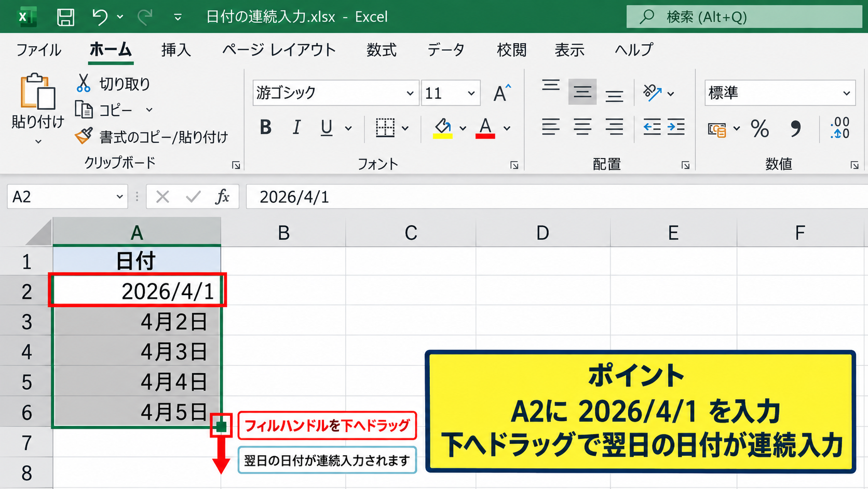Image resolution: width=868 pixels, height=489 pixels.
Task: Click the Copy (コピー) icon
Action: pos(84,110)
